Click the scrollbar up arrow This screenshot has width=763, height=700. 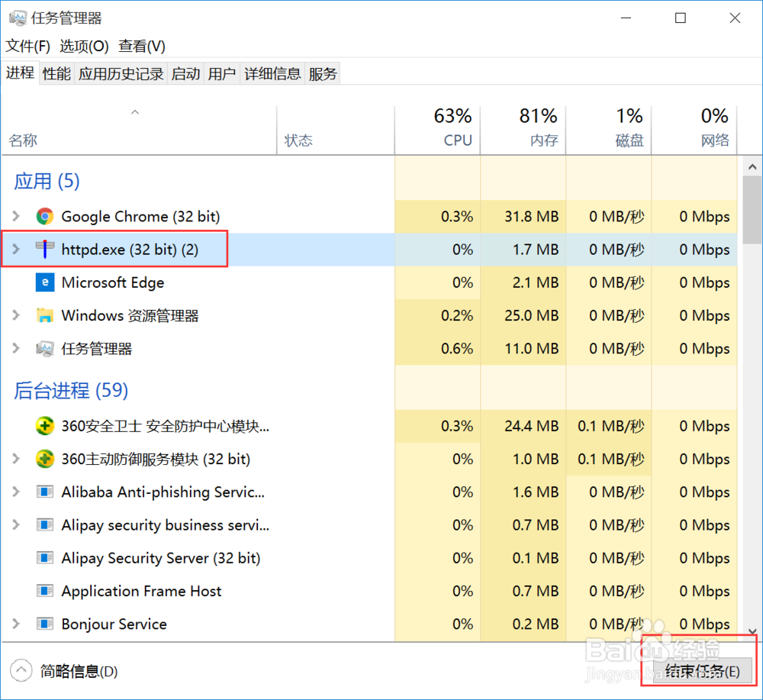752,167
